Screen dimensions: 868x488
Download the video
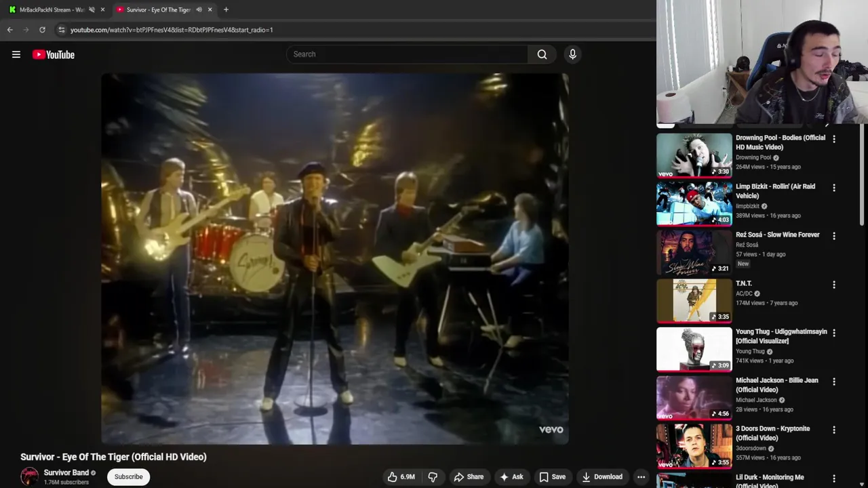601,476
